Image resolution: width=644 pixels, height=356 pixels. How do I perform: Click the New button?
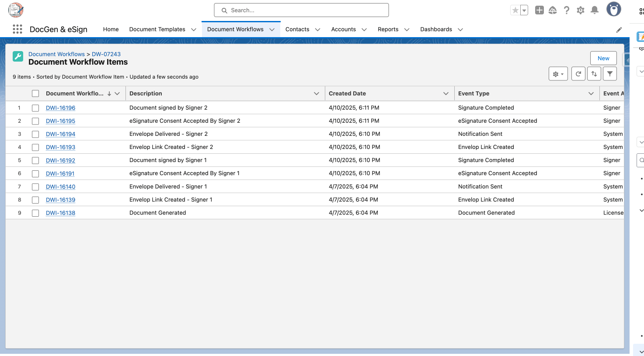pyautogui.click(x=603, y=58)
